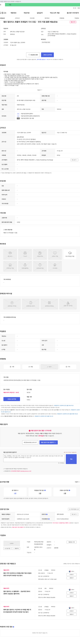Click 세정보기 for 물류센터 정비사 listing
80x644 pixels.
[x=71, y=596]
